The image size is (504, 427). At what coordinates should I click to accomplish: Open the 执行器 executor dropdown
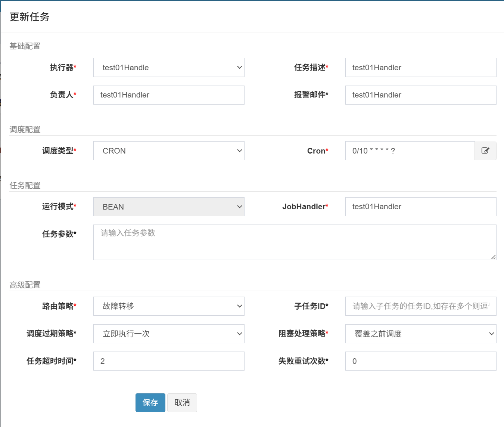[169, 68]
